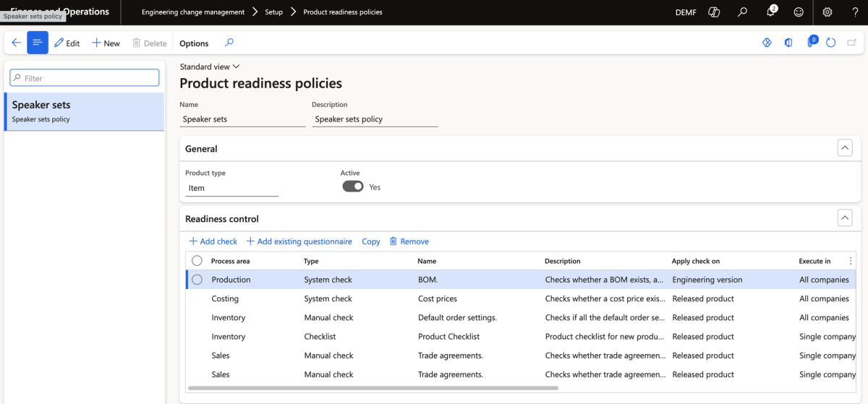The width and height of the screenshot is (868, 404).
Task: Click the Power Apps diamond icon
Action: pyautogui.click(x=767, y=43)
